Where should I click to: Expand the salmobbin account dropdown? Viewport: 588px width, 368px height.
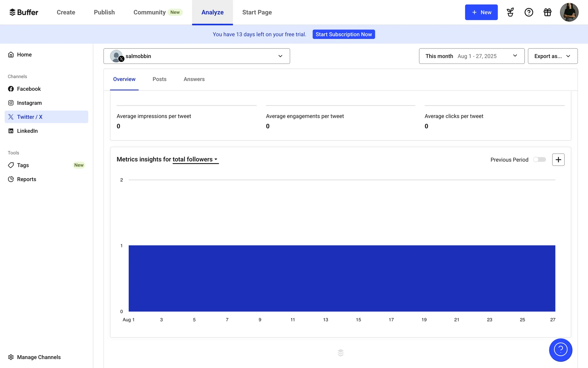pos(197,56)
